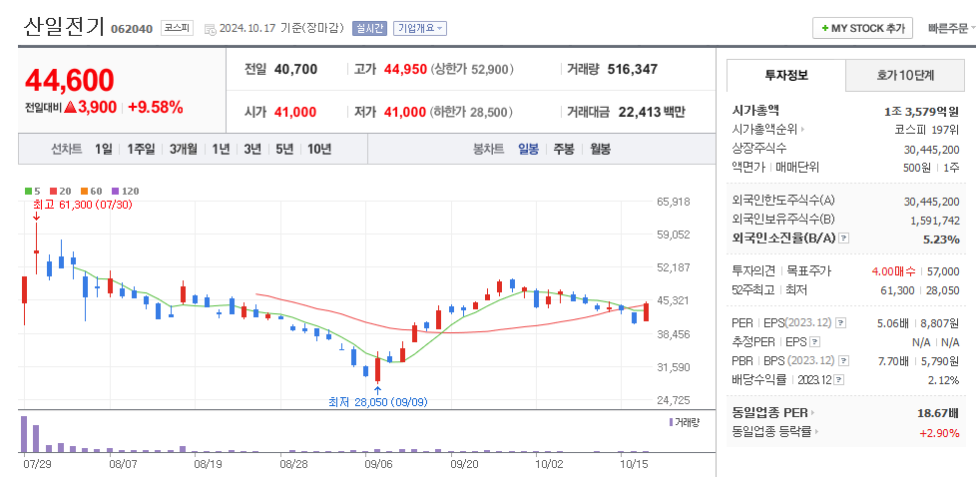
Task: Select the 일봉 daily candle chart
Action: [529, 149]
